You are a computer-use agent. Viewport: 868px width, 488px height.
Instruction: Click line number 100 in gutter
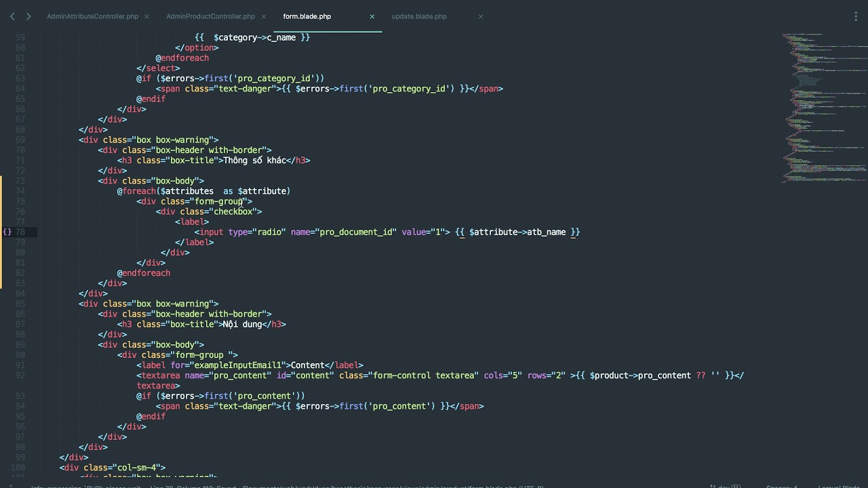click(x=18, y=467)
